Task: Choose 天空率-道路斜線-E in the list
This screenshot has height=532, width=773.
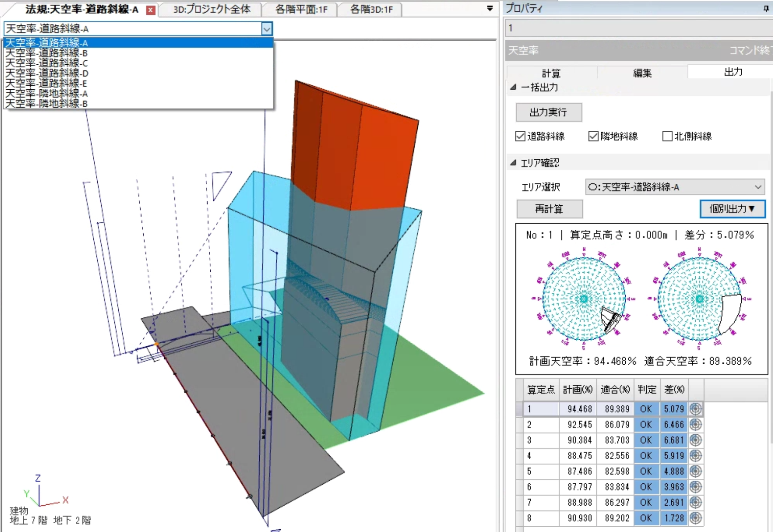Action: tap(138, 83)
